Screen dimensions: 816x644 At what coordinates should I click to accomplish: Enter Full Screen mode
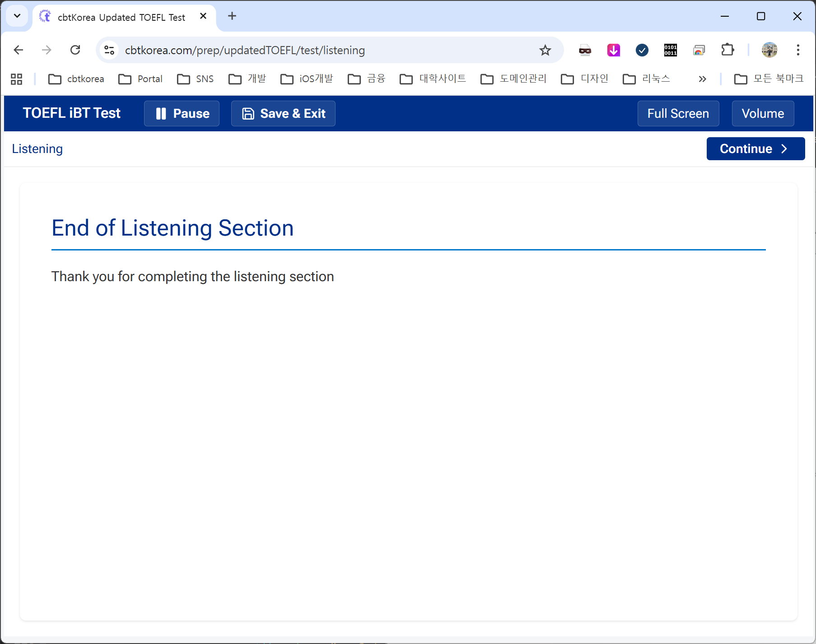(x=678, y=113)
